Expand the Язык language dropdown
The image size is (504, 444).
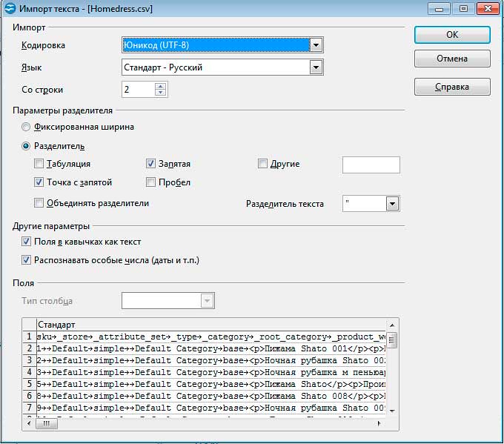[316, 67]
